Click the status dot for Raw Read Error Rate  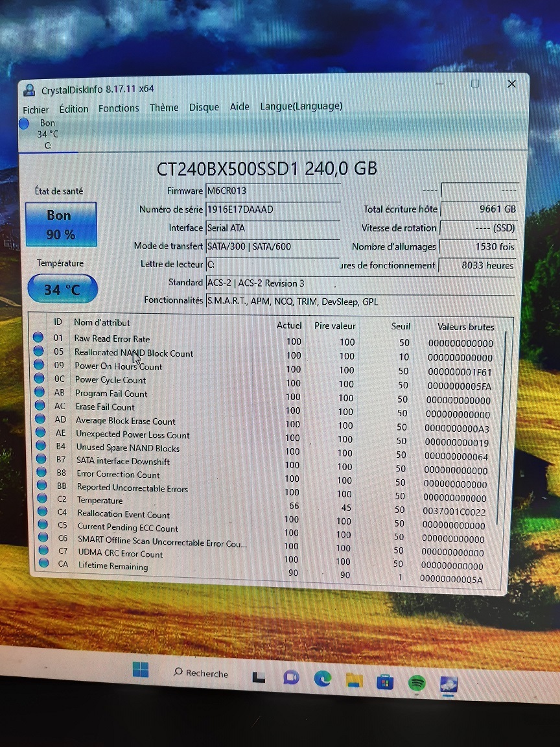[x=38, y=337]
